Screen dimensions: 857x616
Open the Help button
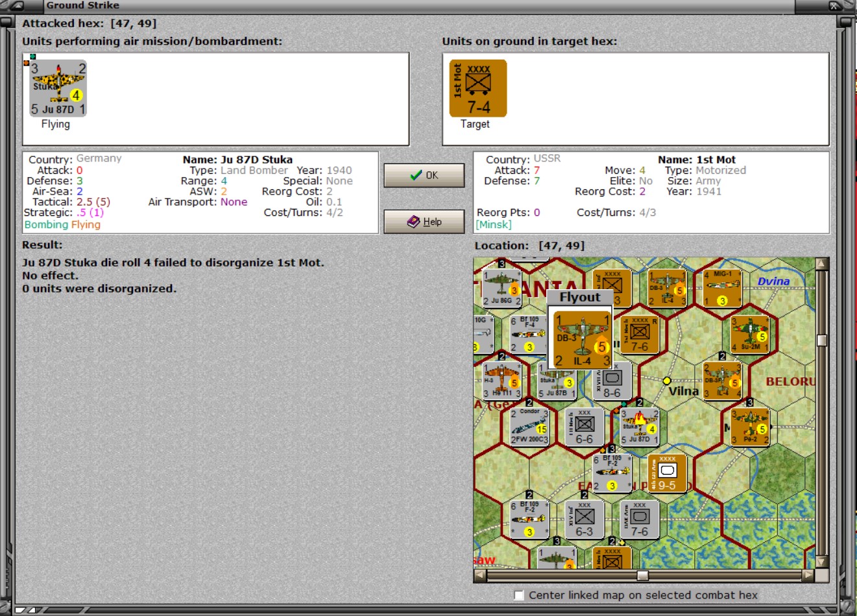point(424,221)
